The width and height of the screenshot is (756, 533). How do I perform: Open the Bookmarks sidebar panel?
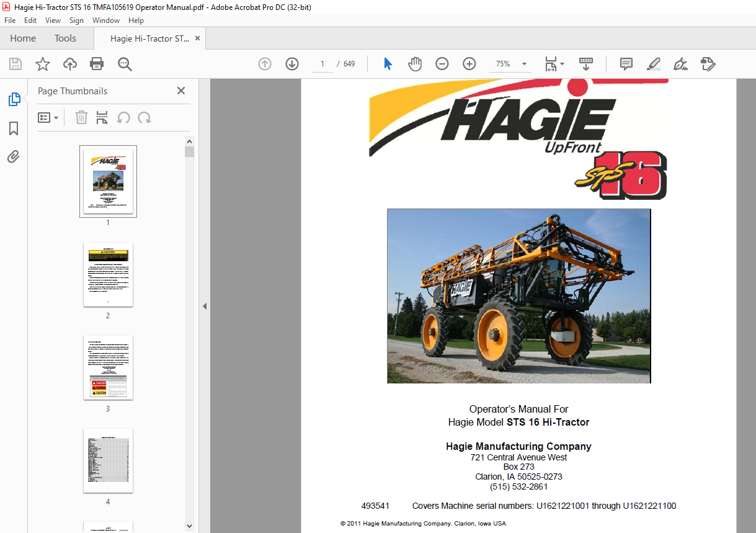click(14, 128)
